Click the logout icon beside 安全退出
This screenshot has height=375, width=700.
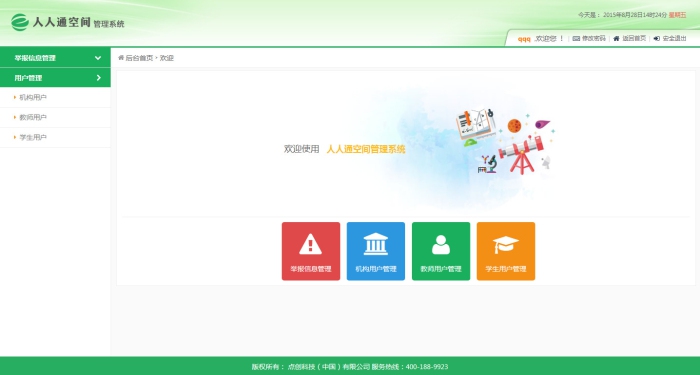tap(656, 39)
